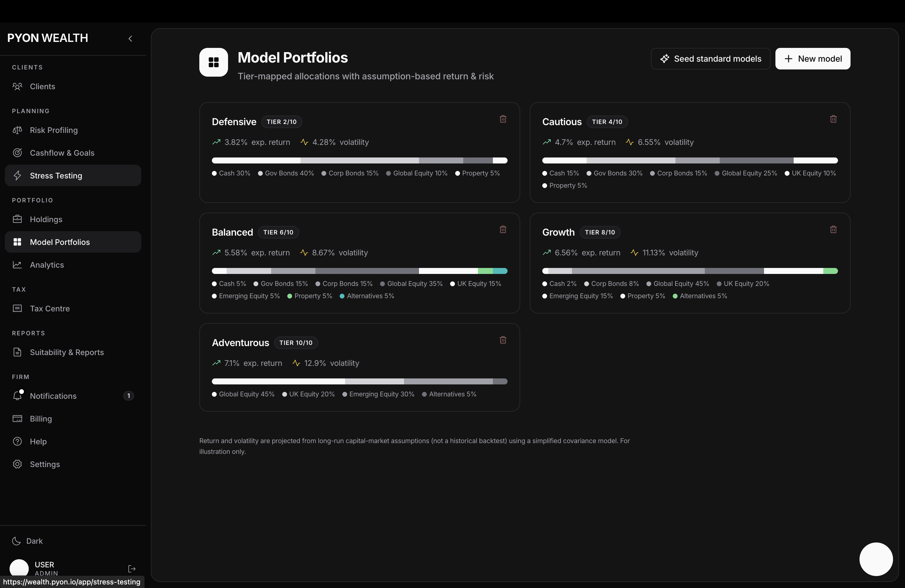
Task: Click the Seed standard models button
Action: (710, 59)
